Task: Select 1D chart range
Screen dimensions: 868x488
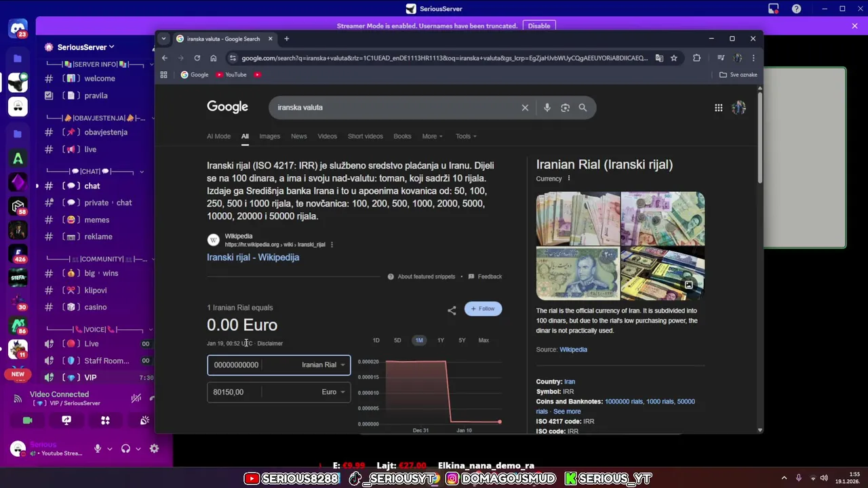Action: pos(376,340)
